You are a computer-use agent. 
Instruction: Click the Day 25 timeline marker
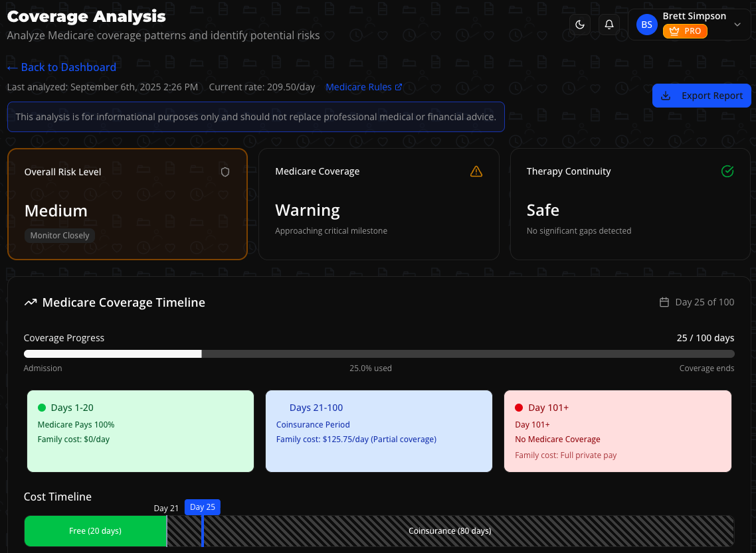click(x=202, y=507)
